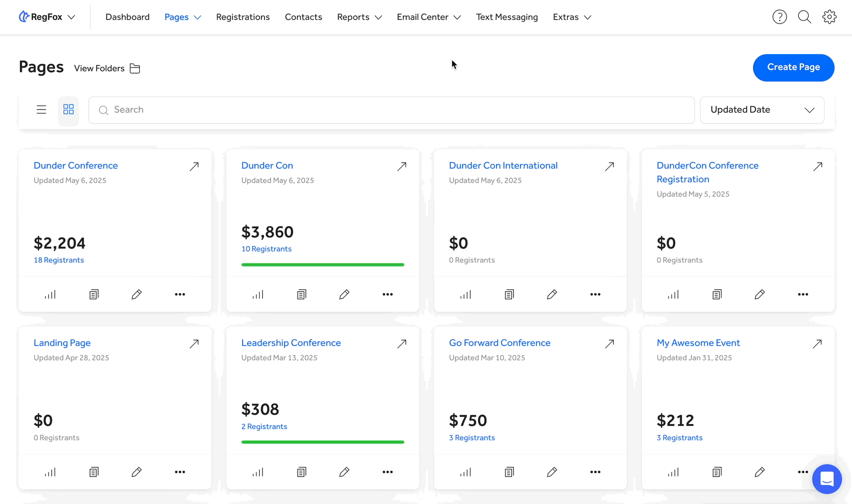Click the Create Page button
This screenshot has width=852, height=504.
(x=794, y=68)
